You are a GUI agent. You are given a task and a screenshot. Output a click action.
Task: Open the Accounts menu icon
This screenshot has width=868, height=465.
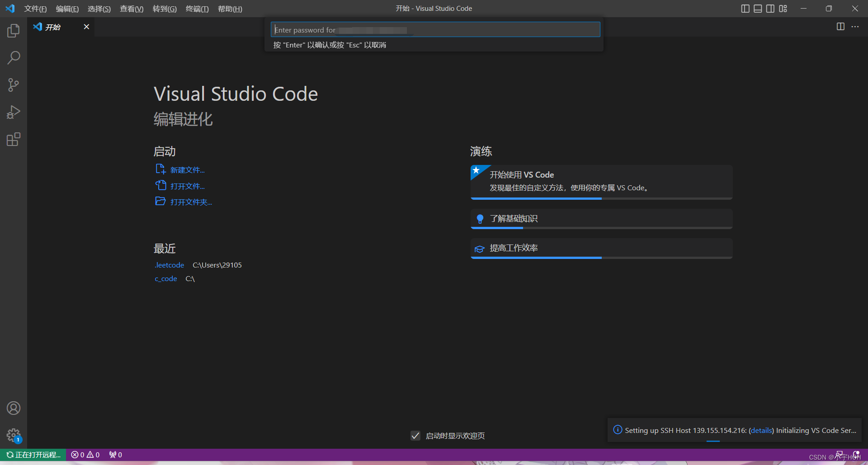14,408
